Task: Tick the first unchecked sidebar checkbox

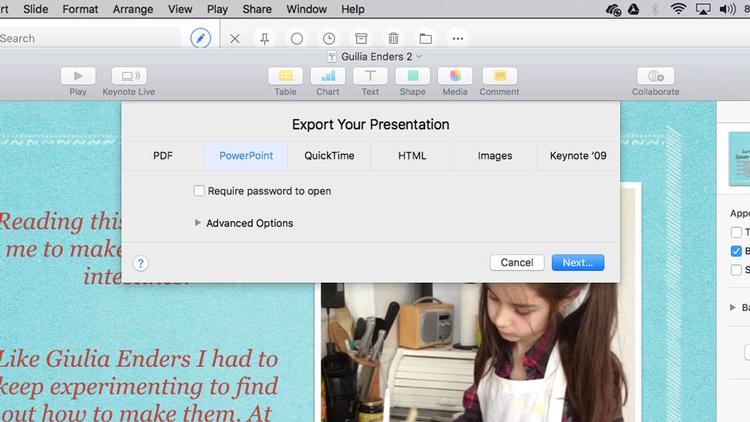Action: [736, 232]
